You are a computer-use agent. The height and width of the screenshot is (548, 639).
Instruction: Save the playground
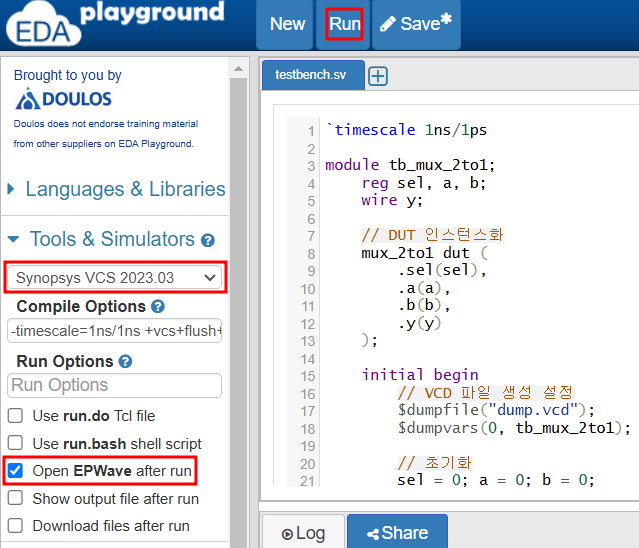(x=416, y=24)
